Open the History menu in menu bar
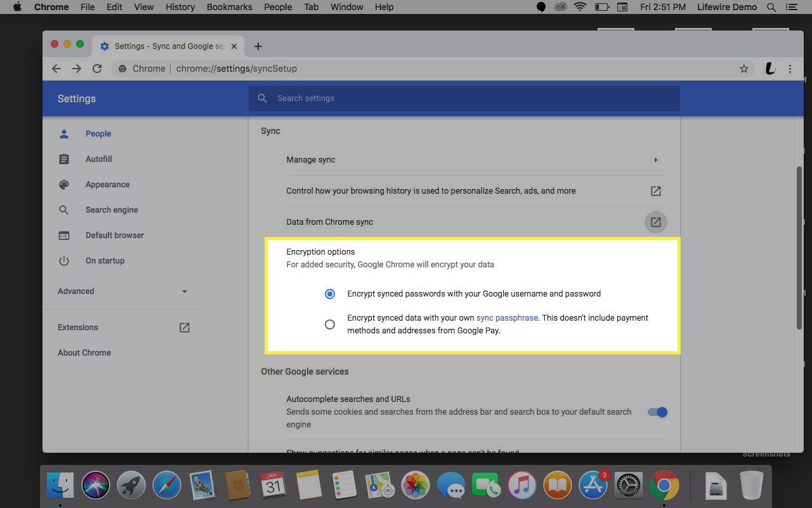The image size is (812, 508). click(180, 7)
